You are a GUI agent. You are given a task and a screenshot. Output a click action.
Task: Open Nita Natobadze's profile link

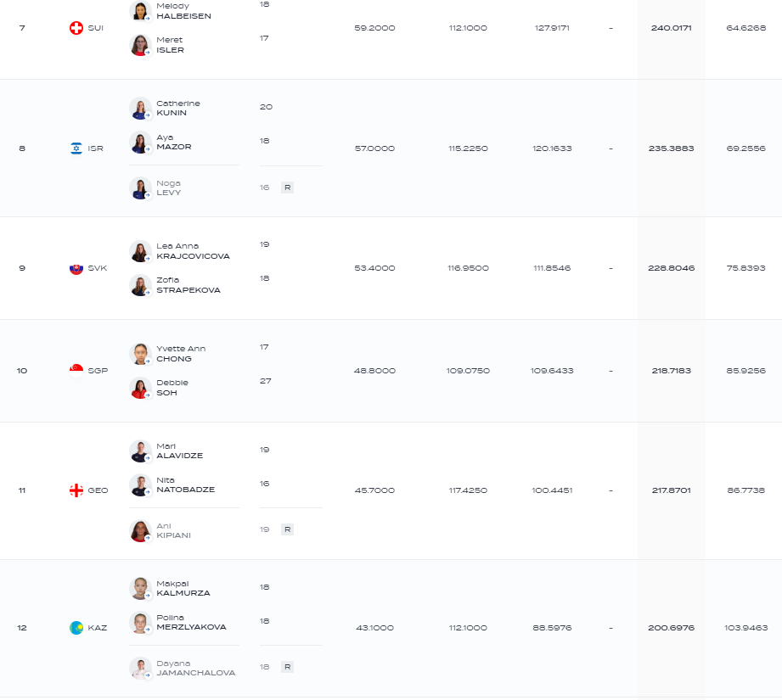[x=186, y=484]
